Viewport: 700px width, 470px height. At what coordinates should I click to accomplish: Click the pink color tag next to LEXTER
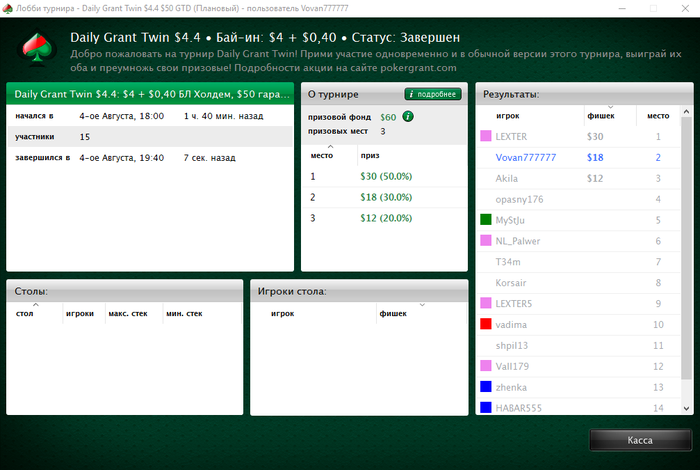coord(486,136)
